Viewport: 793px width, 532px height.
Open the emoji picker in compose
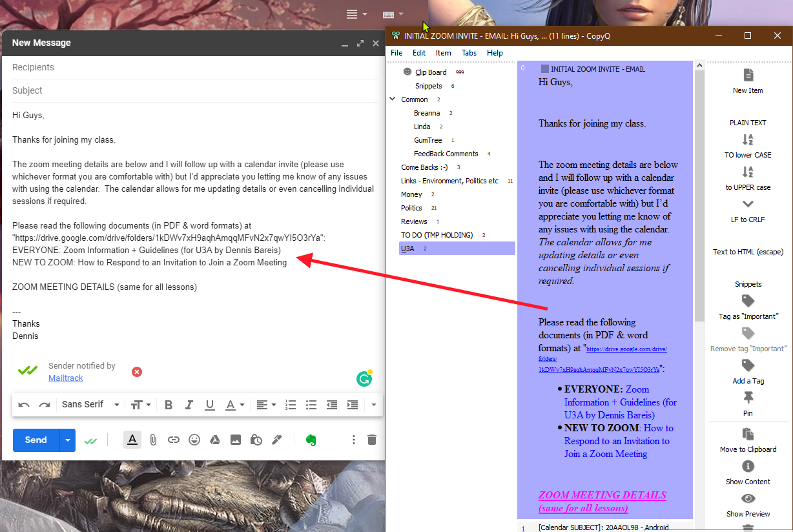point(194,440)
